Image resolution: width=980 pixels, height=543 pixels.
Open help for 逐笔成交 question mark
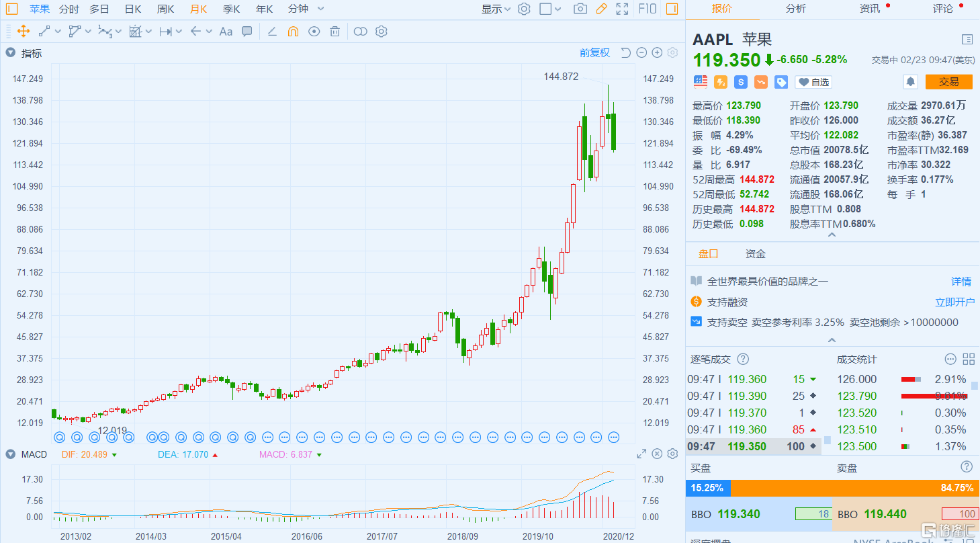click(x=743, y=359)
